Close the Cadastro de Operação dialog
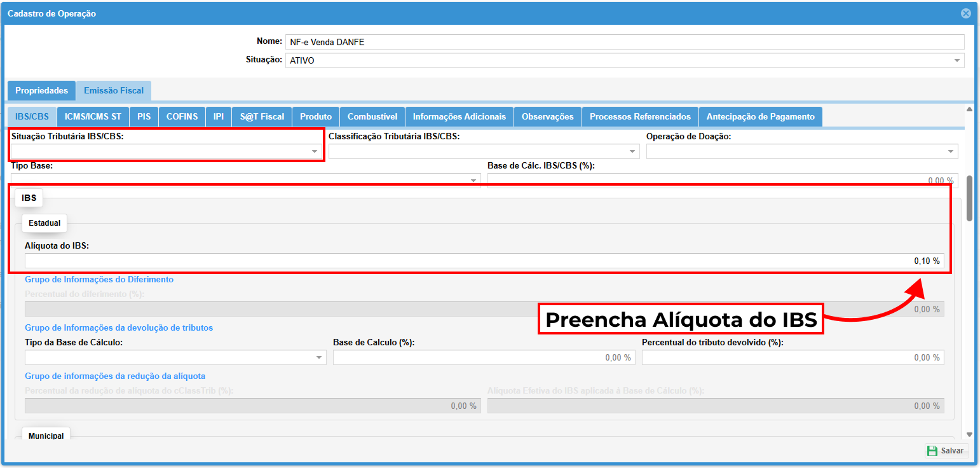980x468 pixels. pos(965,13)
